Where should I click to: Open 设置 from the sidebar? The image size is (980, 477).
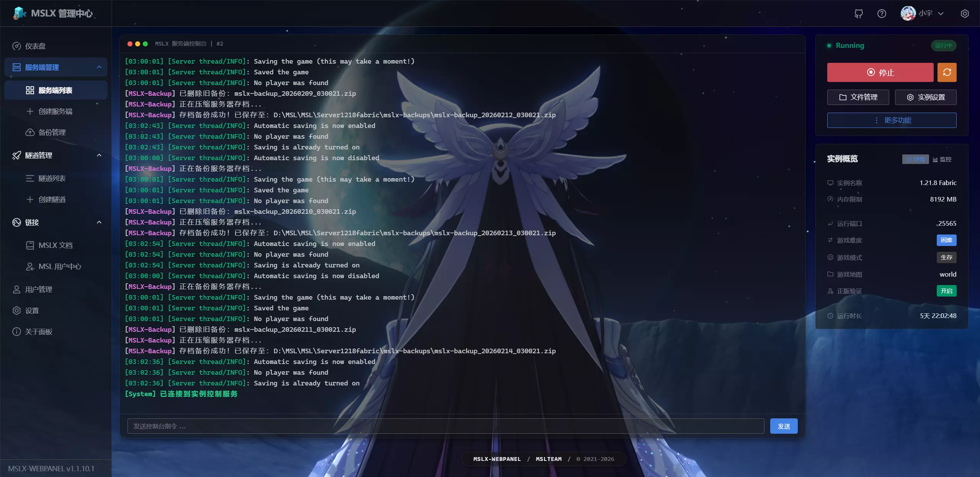pyautogui.click(x=56, y=311)
